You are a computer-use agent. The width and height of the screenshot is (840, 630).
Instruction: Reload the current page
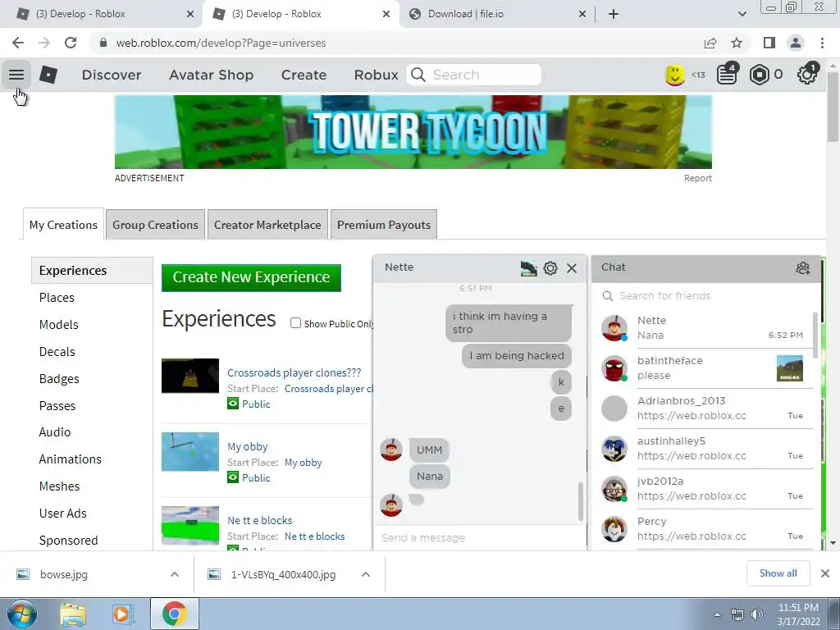pos(71,43)
